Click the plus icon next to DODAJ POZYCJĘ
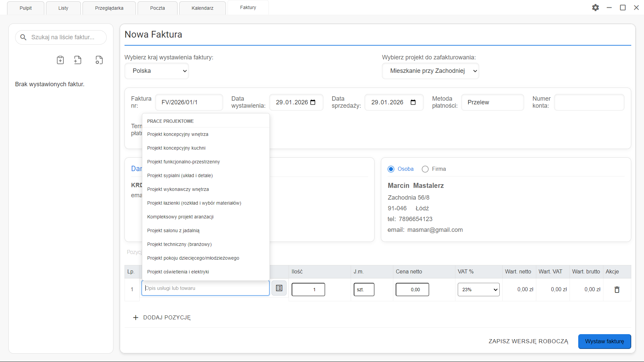 coord(136,317)
